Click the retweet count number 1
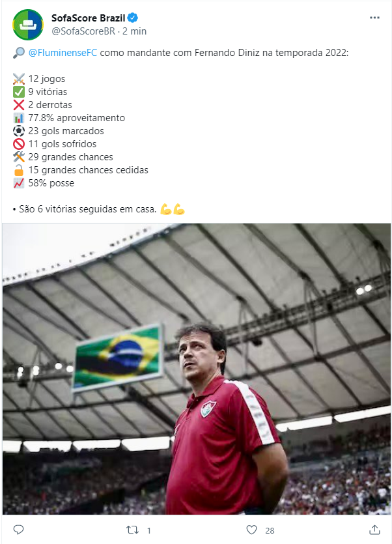Viewport: 392px width, 544px height. tap(149, 530)
